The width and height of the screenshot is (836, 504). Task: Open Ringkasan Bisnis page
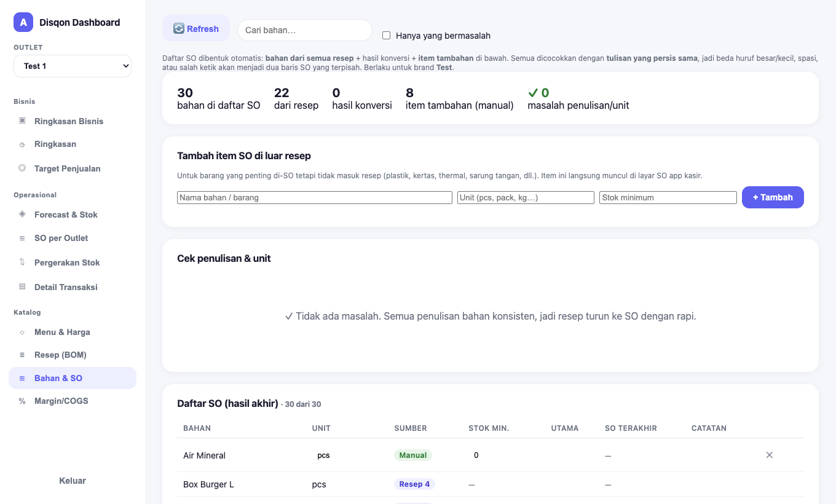[x=73, y=121]
